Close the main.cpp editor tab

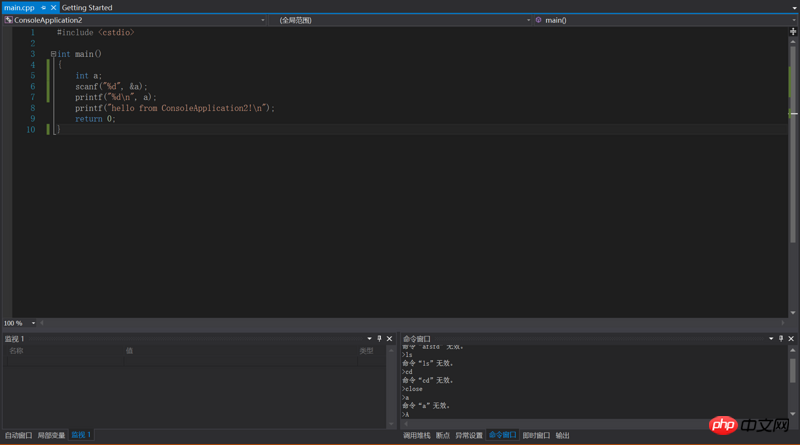(x=54, y=7)
